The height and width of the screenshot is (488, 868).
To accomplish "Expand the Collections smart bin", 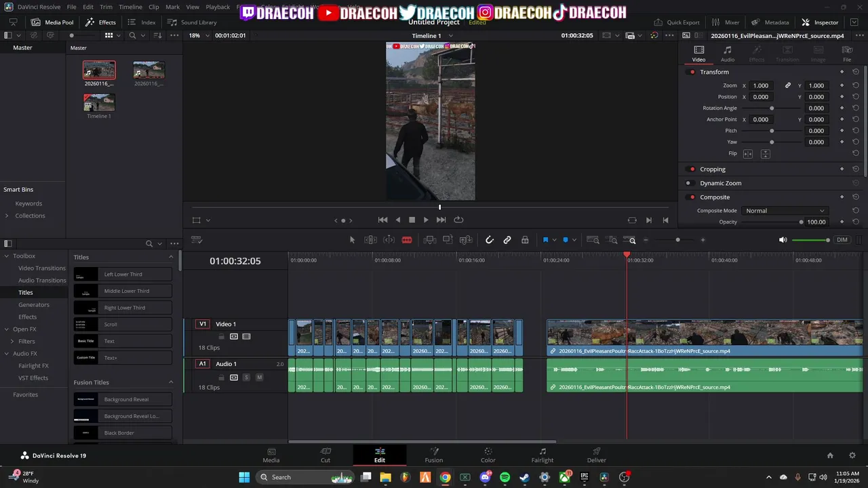I will [7, 216].
